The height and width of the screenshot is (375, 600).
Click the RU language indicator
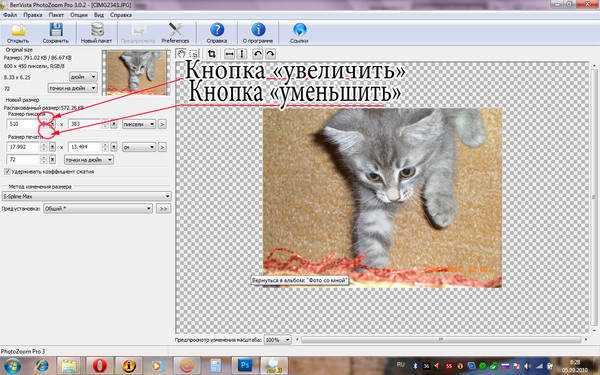[400, 365]
